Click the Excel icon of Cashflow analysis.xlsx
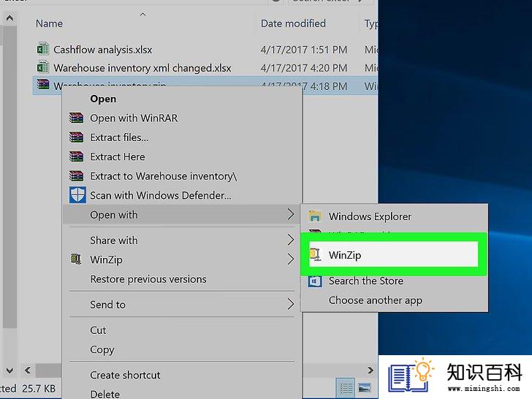The width and height of the screenshot is (532, 399). [42, 49]
